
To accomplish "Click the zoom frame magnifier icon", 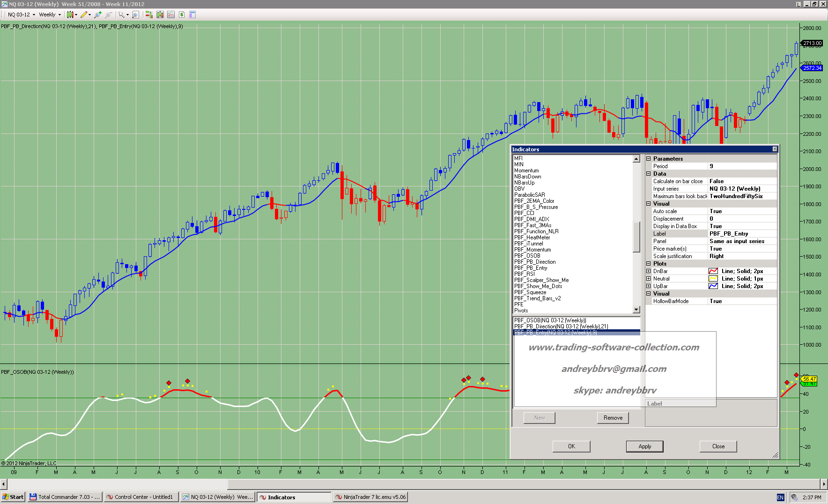I will coord(136,15).
